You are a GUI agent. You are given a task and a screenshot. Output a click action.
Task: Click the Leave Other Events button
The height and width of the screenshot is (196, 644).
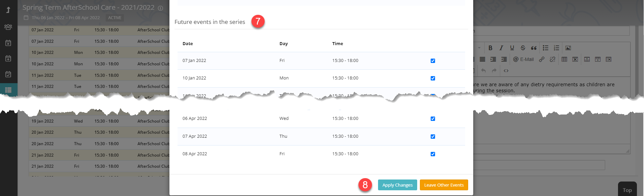point(444,185)
